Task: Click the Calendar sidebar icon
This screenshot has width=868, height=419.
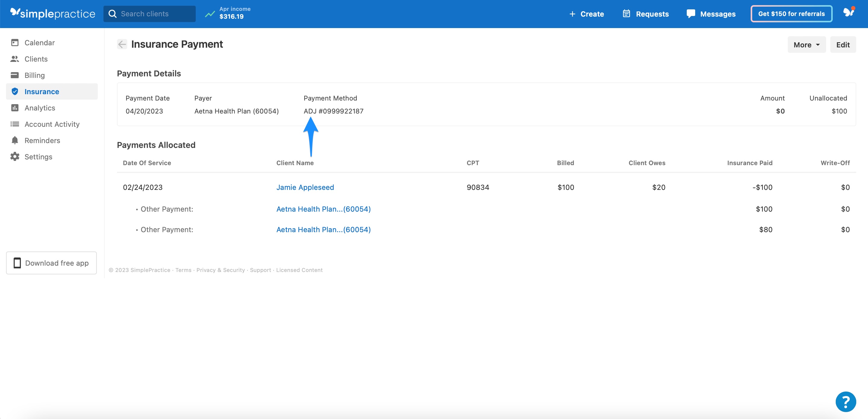Action: [x=15, y=43]
